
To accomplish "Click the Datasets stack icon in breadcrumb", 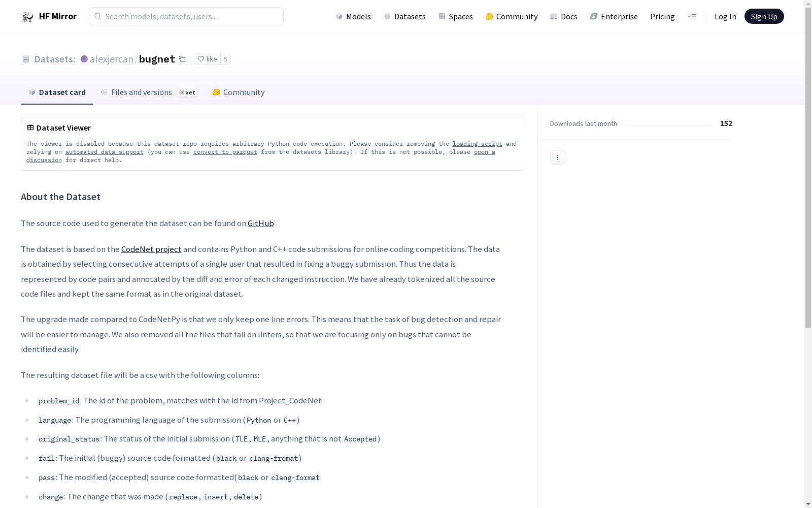I will (26, 59).
